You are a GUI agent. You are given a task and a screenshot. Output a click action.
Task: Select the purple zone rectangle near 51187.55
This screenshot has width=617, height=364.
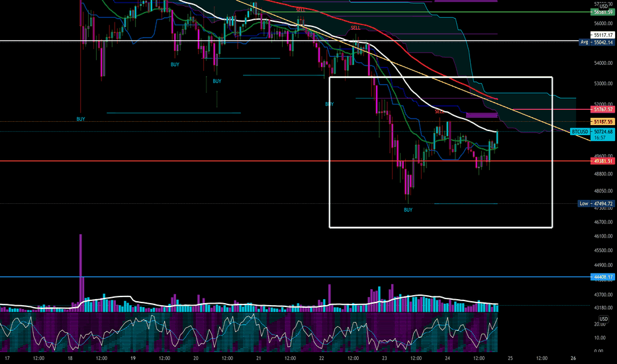point(482,115)
